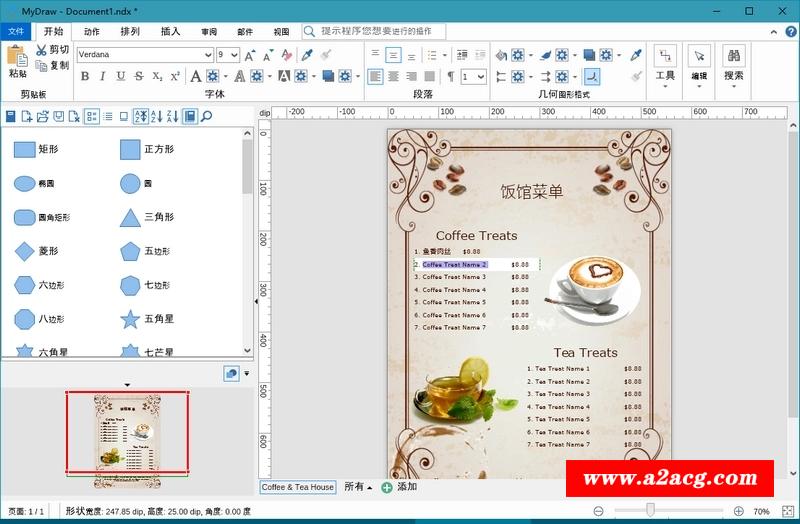Open the font size dropdown
This screenshot has height=524, width=800.
(234, 55)
